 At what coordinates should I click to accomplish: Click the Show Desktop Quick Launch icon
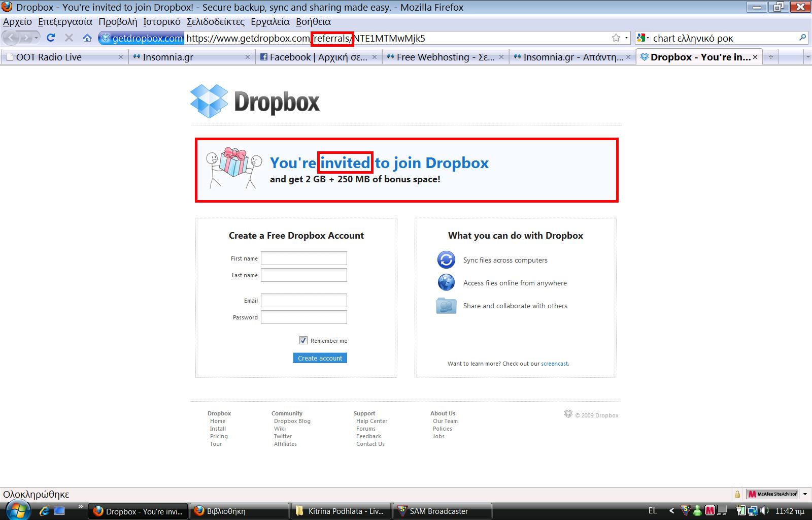(x=59, y=511)
